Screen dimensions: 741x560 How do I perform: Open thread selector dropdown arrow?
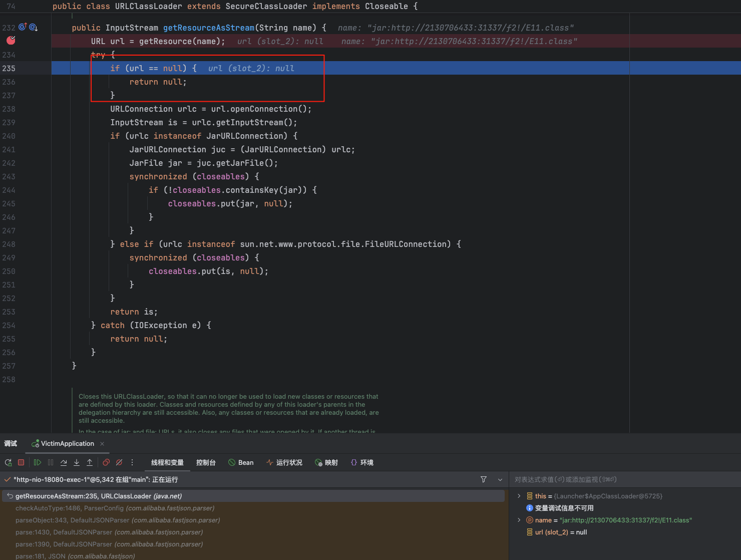click(500, 479)
